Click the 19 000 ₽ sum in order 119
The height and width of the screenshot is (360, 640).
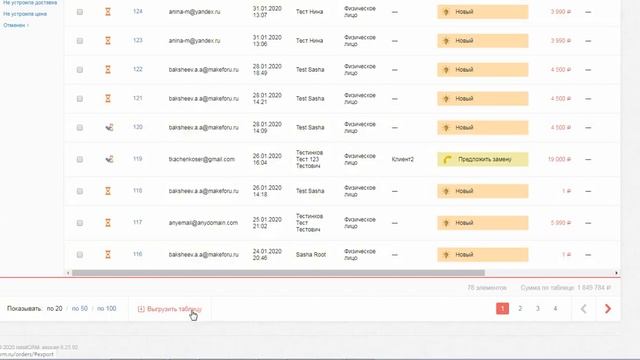[x=559, y=159]
